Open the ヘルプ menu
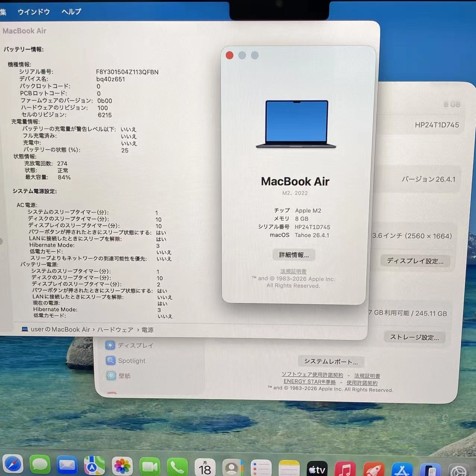Viewport: 476px width, 476px height. click(x=71, y=12)
